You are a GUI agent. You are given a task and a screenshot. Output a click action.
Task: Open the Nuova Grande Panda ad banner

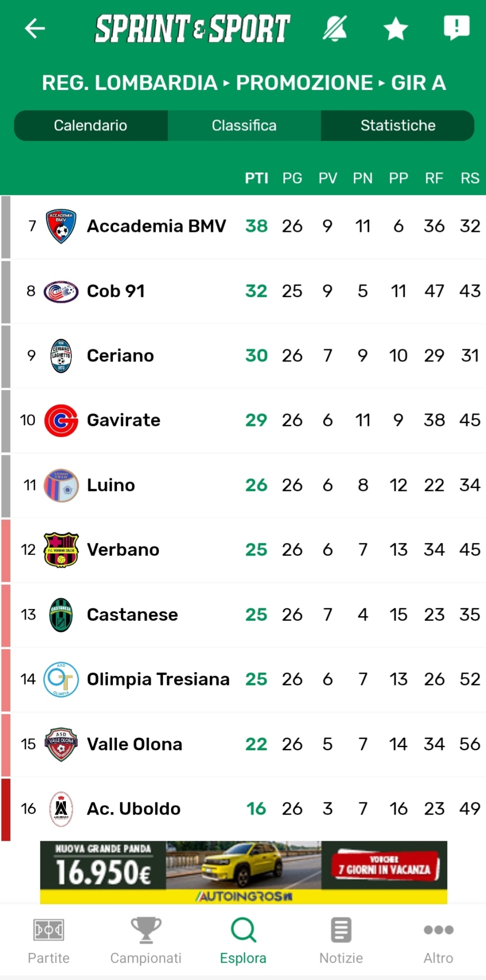click(244, 872)
